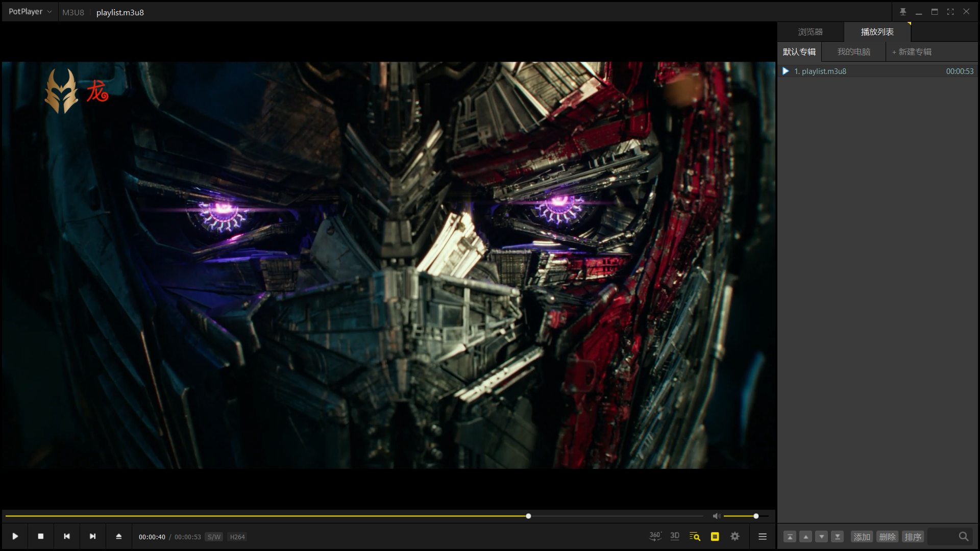This screenshot has width=980, height=551.
Task: Move playlist item down one
Action: pos(821,537)
